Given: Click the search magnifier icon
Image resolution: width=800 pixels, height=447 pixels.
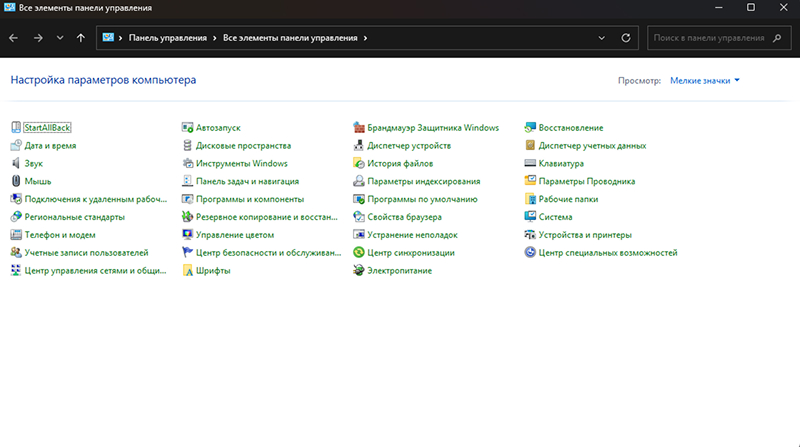Looking at the screenshot, I should (x=777, y=38).
